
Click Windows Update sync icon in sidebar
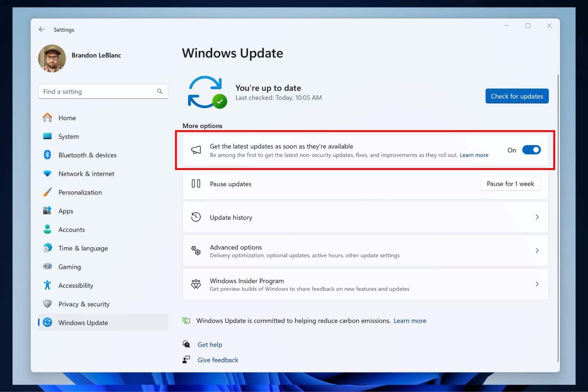coord(47,322)
